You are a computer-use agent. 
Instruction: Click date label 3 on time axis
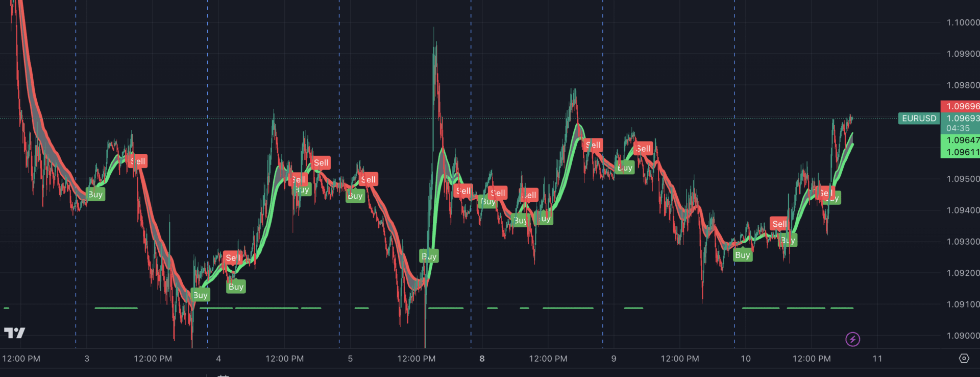coord(87,359)
